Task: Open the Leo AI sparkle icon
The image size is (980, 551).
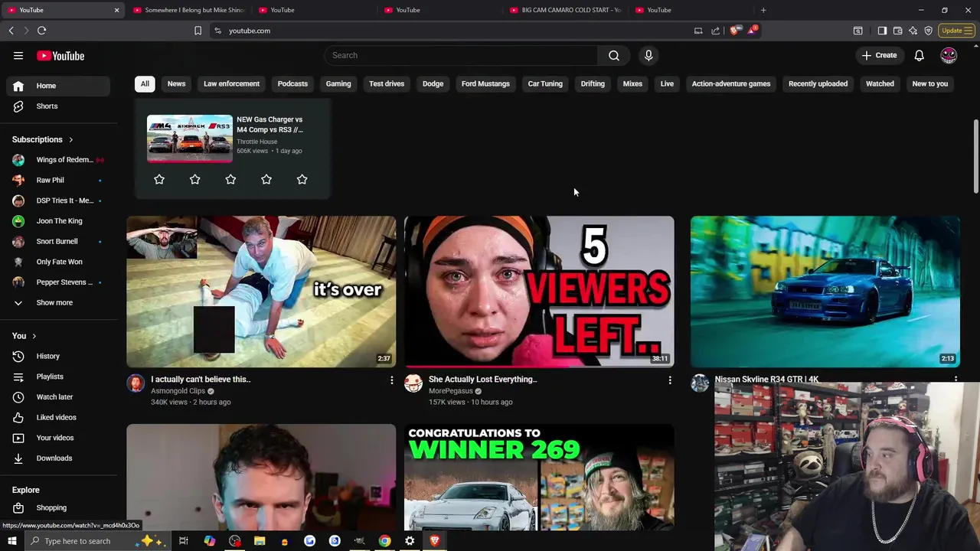Action: pyautogui.click(x=913, y=31)
